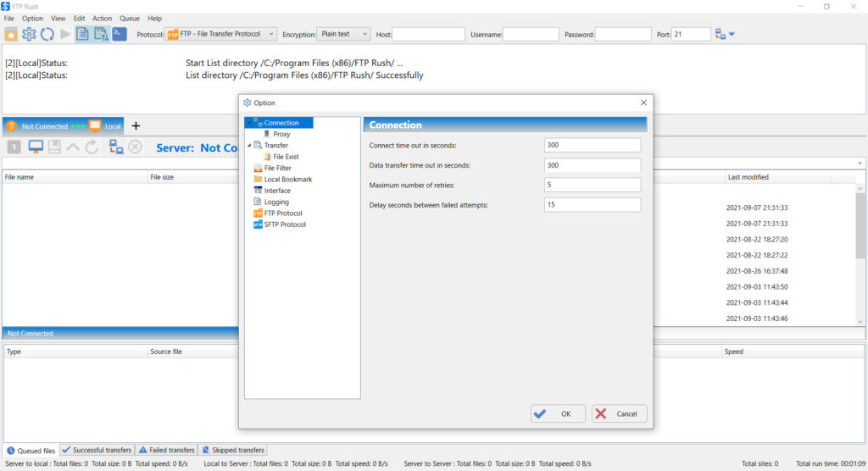Click the Username input field
This screenshot has width=868, height=471.
click(x=531, y=35)
